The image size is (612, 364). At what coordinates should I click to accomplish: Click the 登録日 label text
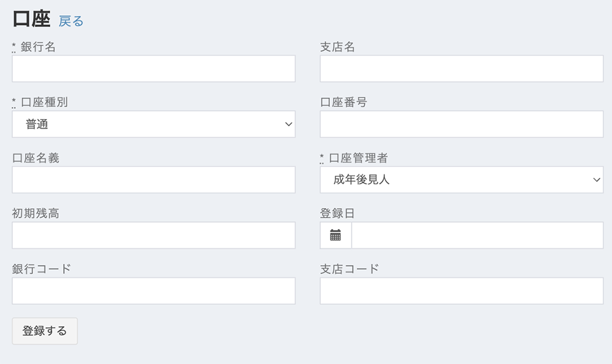(x=337, y=214)
